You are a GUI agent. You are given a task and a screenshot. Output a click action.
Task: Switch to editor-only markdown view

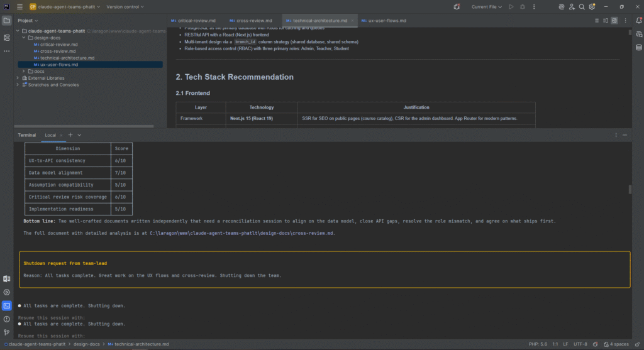[x=598, y=21]
